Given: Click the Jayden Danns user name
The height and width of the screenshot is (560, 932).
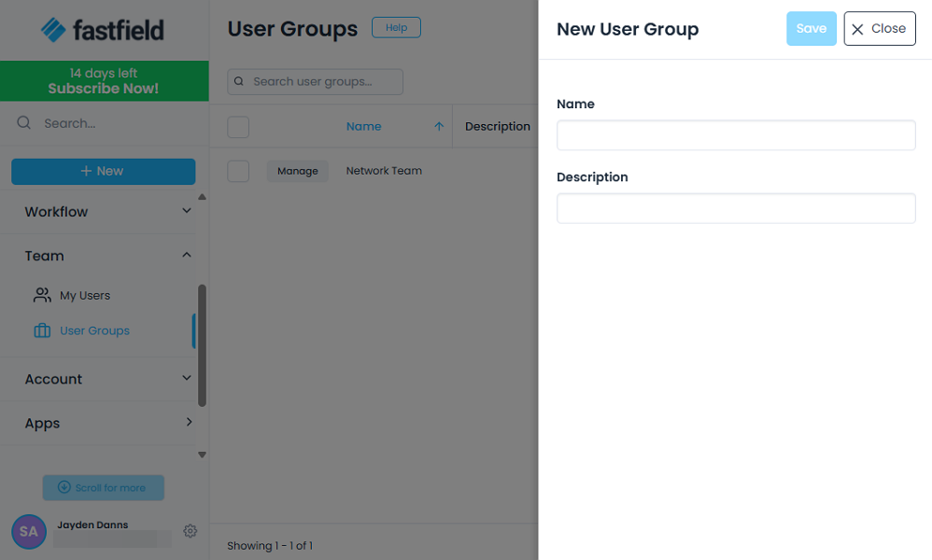Looking at the screenshot, I should point(92,525).
